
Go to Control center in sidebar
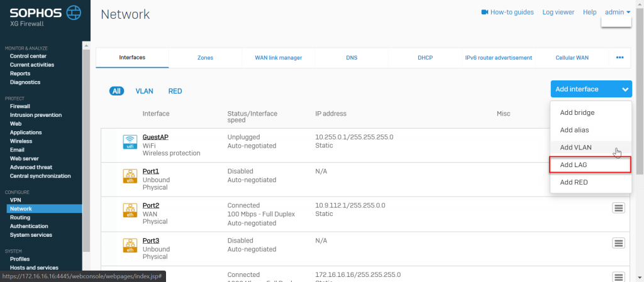pyautogui.click(x=28, y=56)
